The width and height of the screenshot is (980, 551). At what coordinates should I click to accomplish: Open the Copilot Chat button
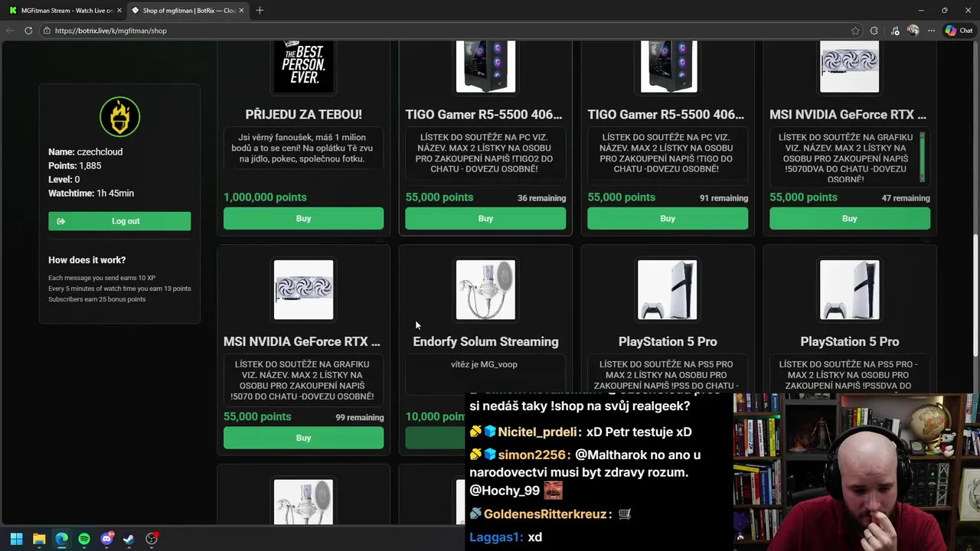(x=959, y=31)
